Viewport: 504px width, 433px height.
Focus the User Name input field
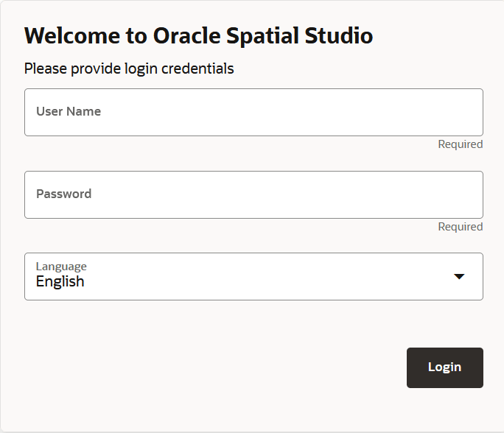253,113
